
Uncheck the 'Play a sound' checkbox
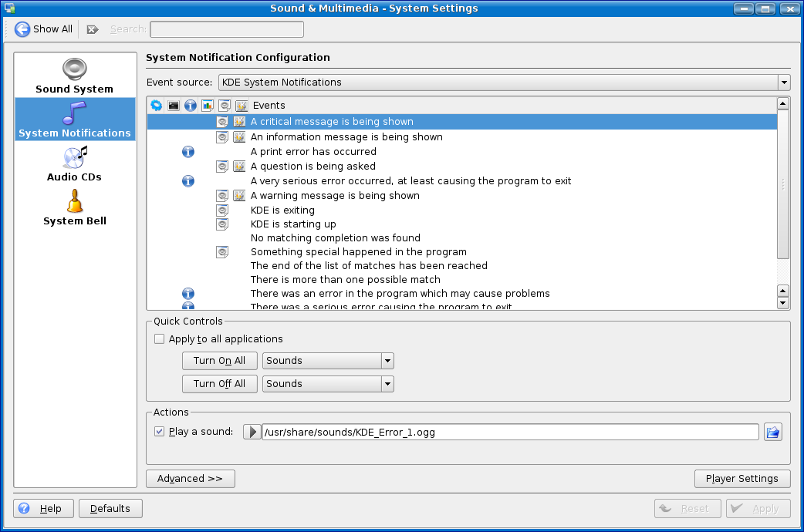point(160,432)
